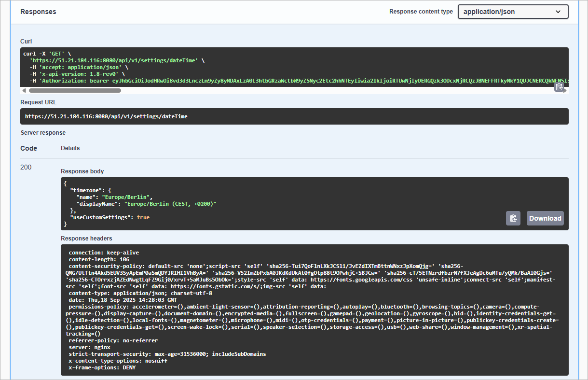
Task: Click the strict-transport-security header line
Action: 167,354
